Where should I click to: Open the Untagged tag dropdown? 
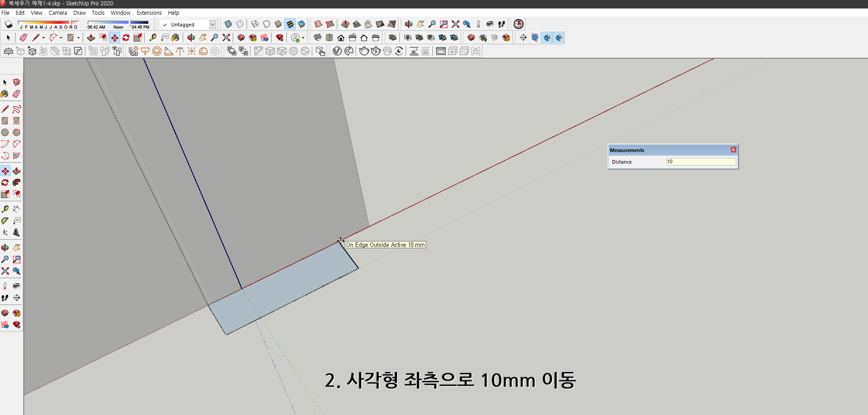[x=213, y=25]
